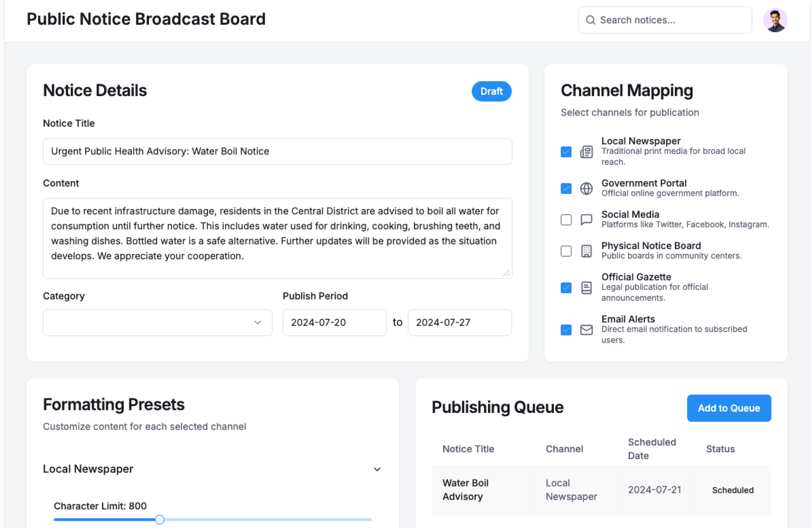The image size is (812, 528).
Task: Check the Physical Notice Board checkbox
Action: click(x=566, y=251)
